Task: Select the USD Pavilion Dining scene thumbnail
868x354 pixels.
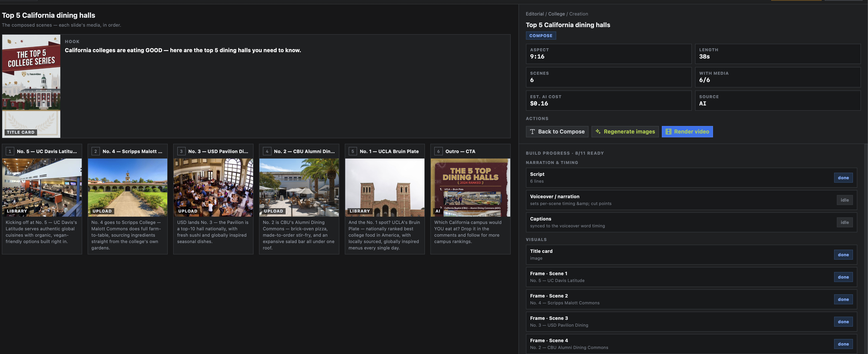Action: click(213, 187)
